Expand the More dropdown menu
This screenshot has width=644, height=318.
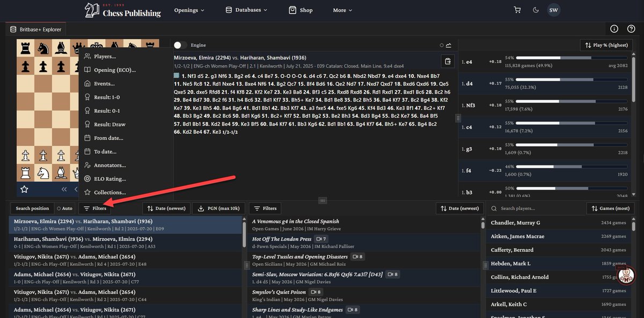(342, 10)
